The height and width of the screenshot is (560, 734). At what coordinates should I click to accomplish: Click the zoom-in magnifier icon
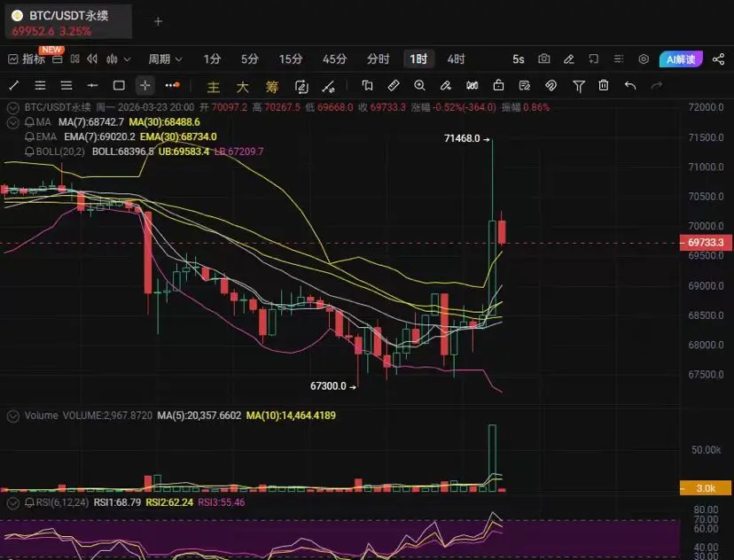click(419, 85)
